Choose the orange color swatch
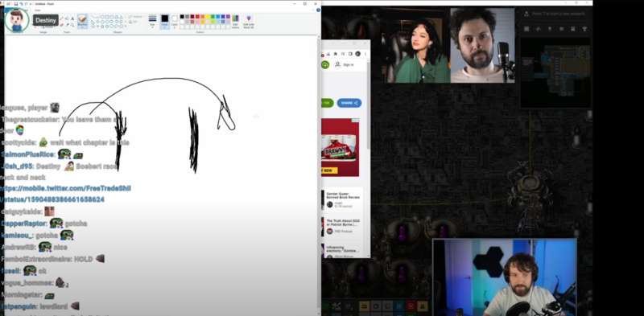 tap(203, 16)
